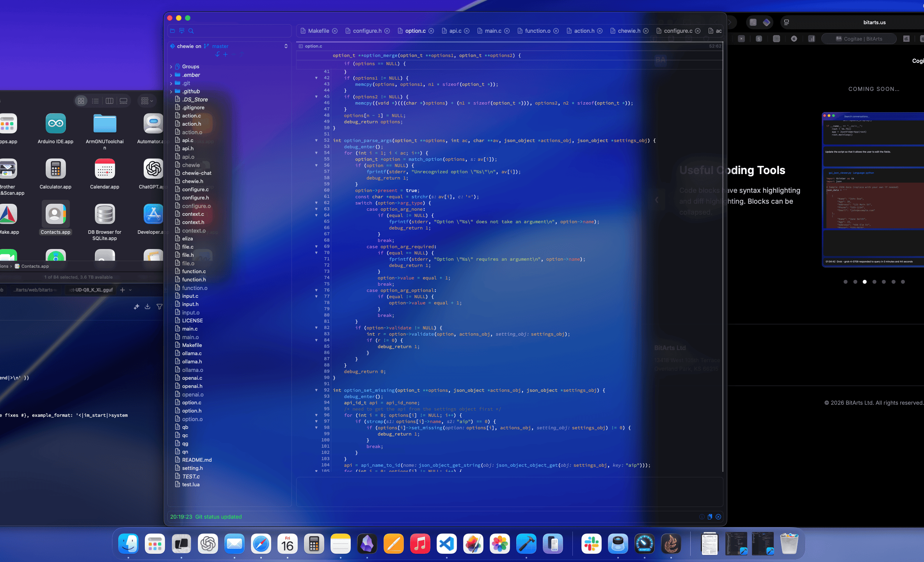The image size is (924, 562).
Task: Select the Source Control navigator icon
Action: point(181,31)
